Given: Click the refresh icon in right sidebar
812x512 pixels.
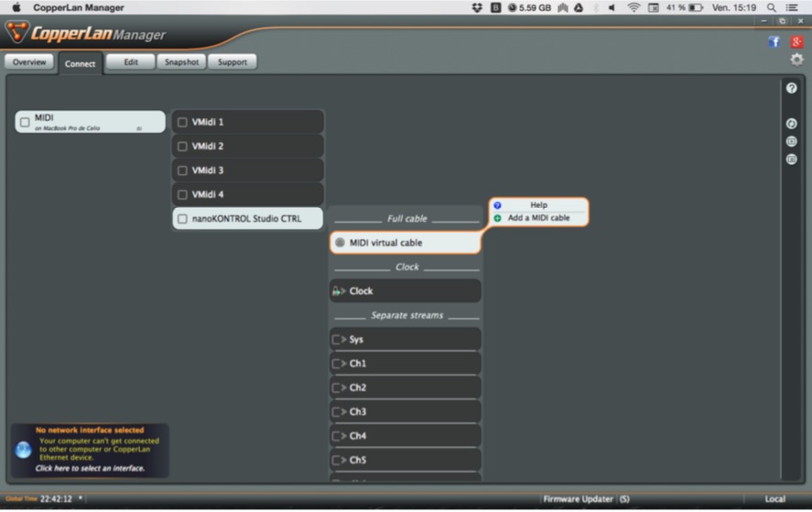Looking at the screenshot, I should [x=791, y=124].
